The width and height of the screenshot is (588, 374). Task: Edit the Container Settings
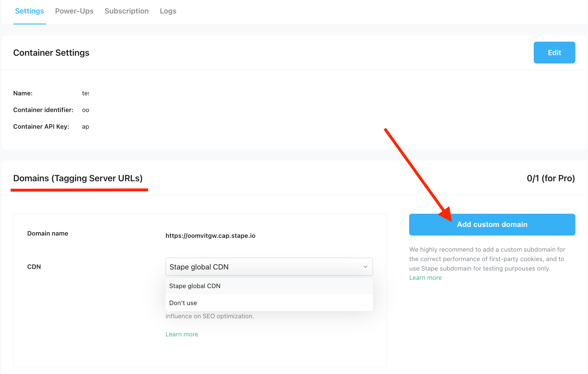coord(554,53)
